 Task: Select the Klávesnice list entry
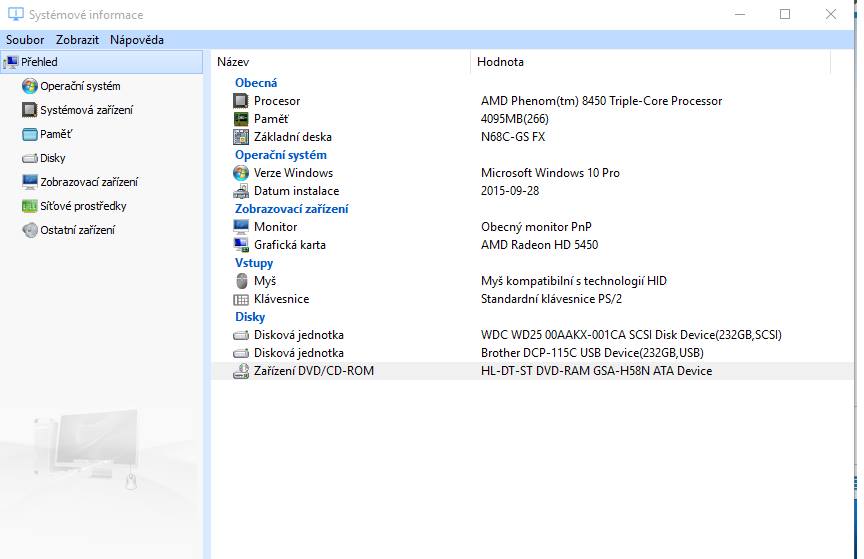pos(281,299)
